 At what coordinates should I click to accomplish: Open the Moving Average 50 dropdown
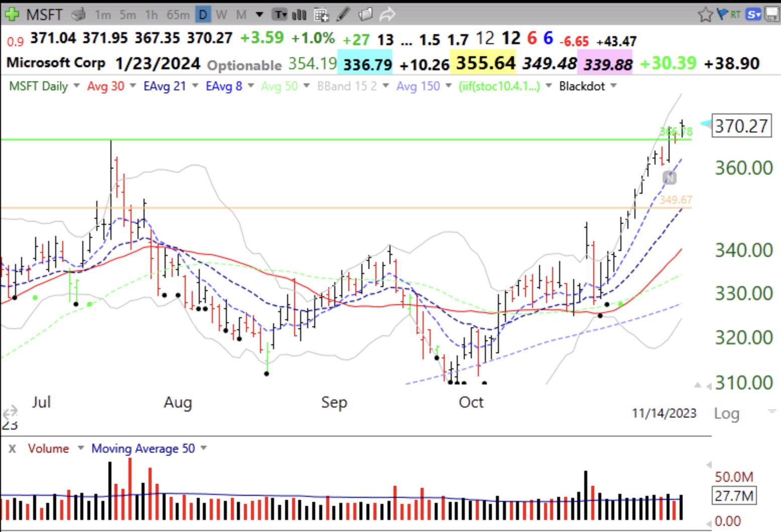coord(204,448)
